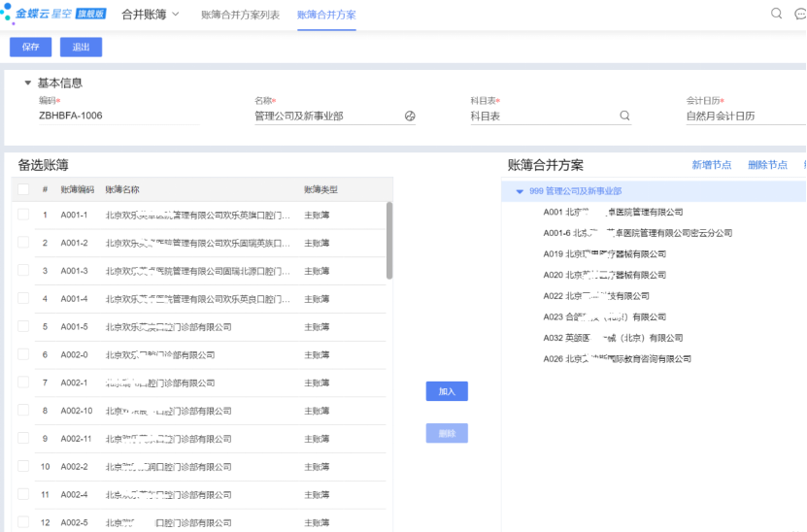Check the box for row A001-3
This screenshot has height=532, width=807.
tap(23, 270)
